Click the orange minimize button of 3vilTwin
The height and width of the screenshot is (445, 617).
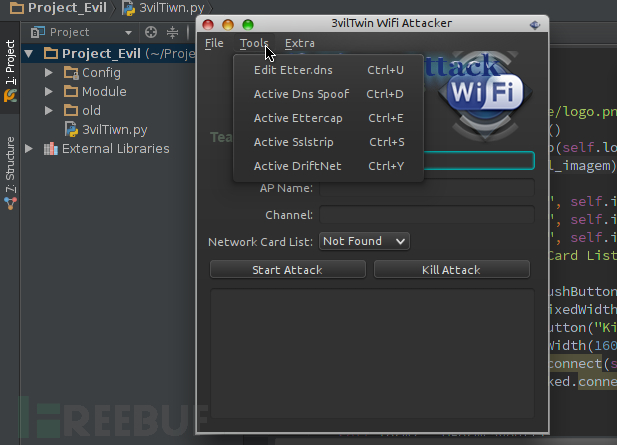tap(228, 25)
